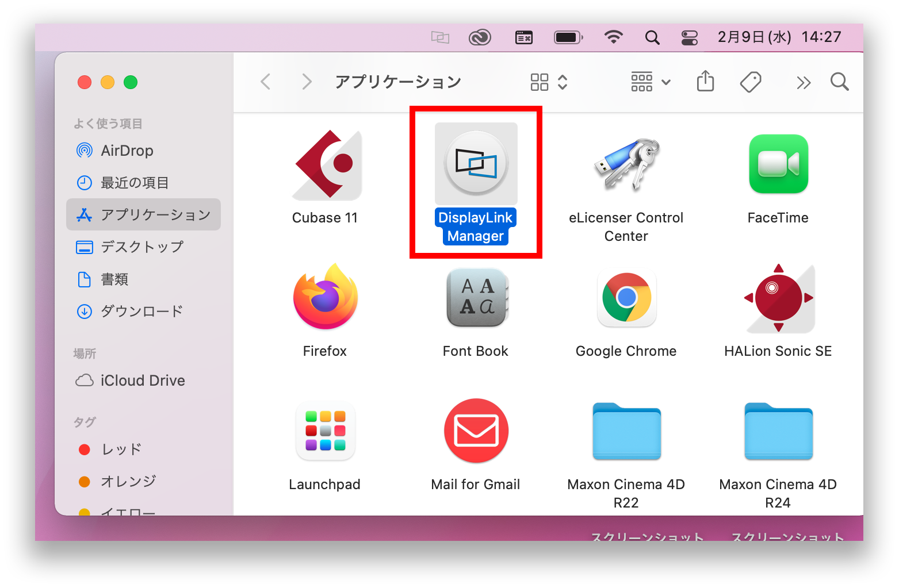Select the Launchpad app icon
This screenshot has width=899, height=588.
[x=326, y=431]
